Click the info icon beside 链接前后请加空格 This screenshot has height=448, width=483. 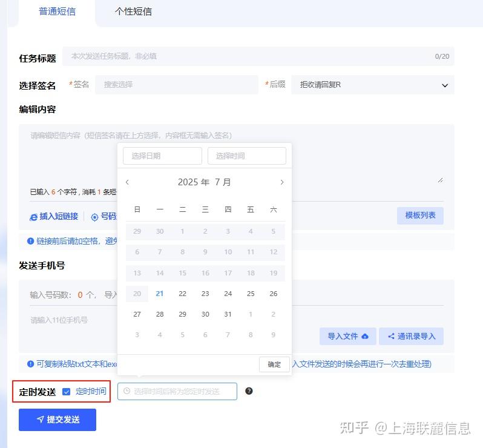coord(30,241)
